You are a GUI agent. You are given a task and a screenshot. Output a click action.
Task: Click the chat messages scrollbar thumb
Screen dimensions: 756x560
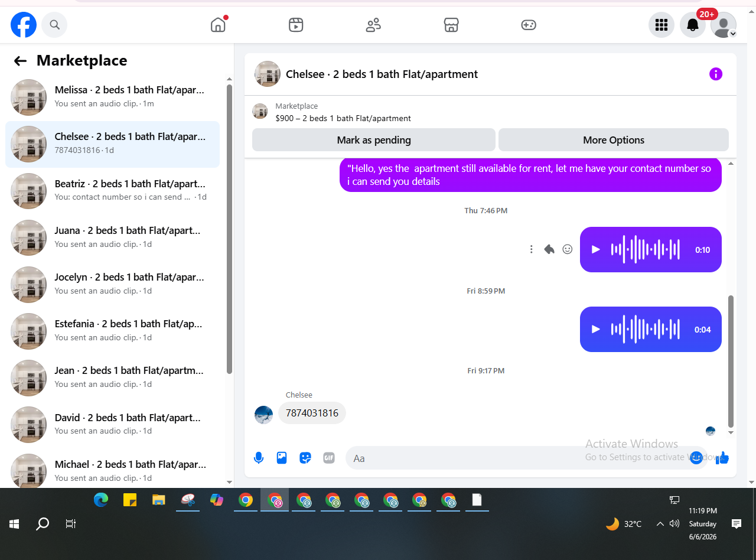click(x=731, y=361)
